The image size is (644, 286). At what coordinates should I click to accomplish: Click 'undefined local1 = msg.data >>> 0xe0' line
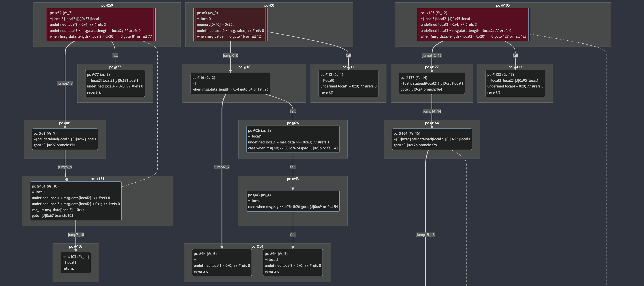tap(288, 142)
